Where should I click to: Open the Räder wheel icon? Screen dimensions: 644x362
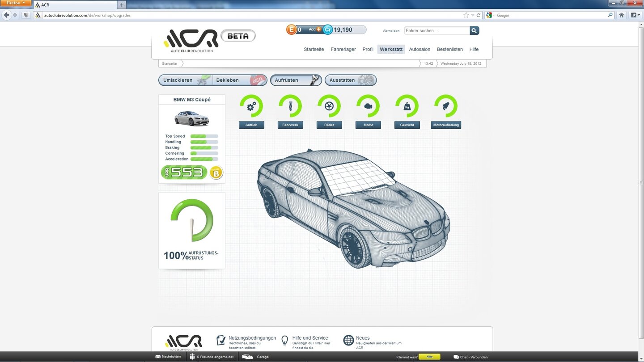point(329,106)
